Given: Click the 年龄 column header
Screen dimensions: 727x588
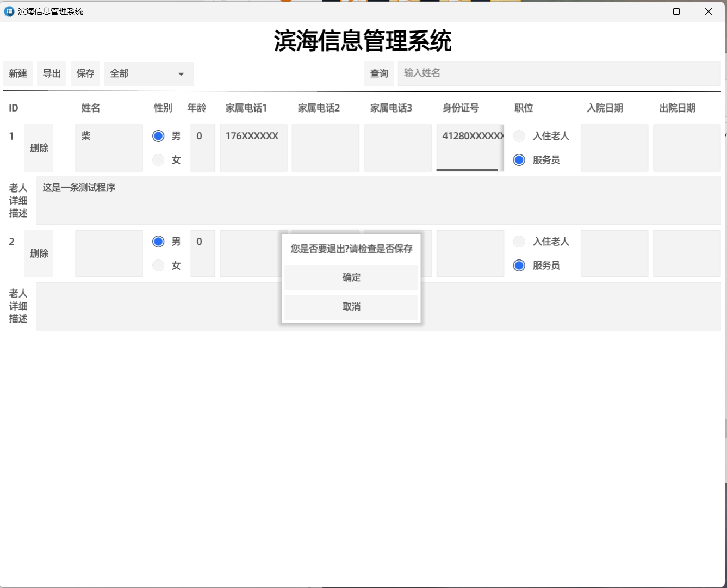Looking at the screenshot, I should click(x=197, y=108).
